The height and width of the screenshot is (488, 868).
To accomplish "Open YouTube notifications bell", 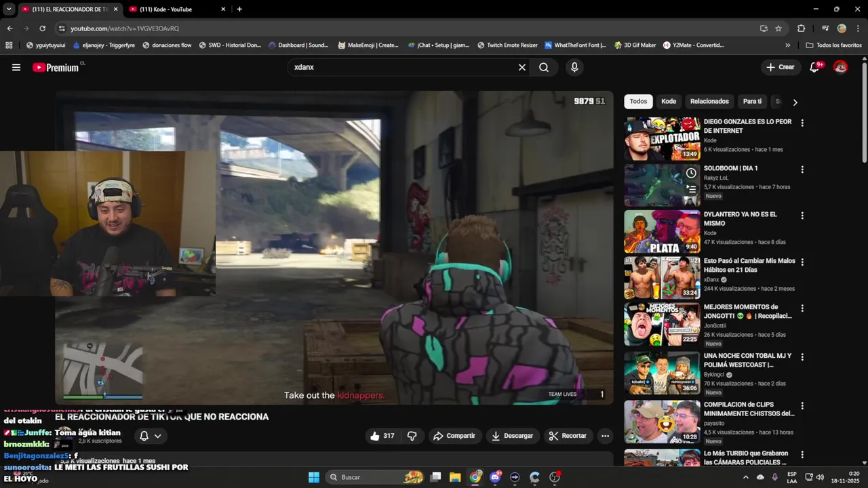I will (x=815, y=67).
